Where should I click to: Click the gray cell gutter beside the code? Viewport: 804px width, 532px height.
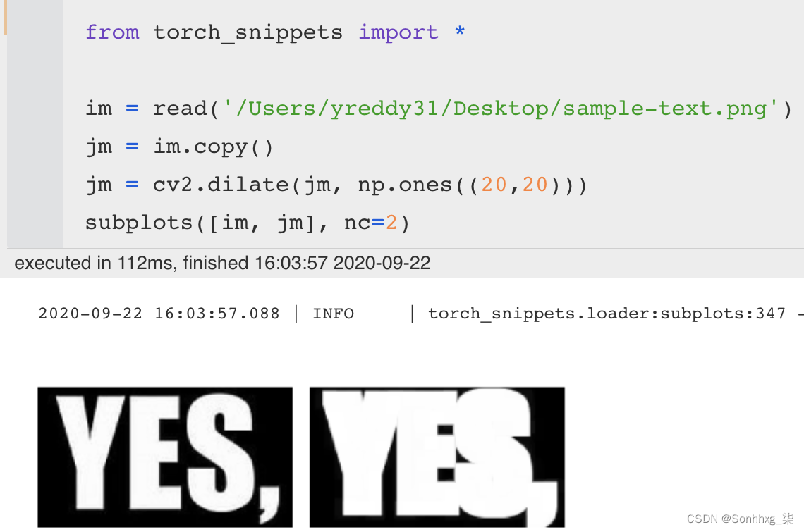pos(35,124)
